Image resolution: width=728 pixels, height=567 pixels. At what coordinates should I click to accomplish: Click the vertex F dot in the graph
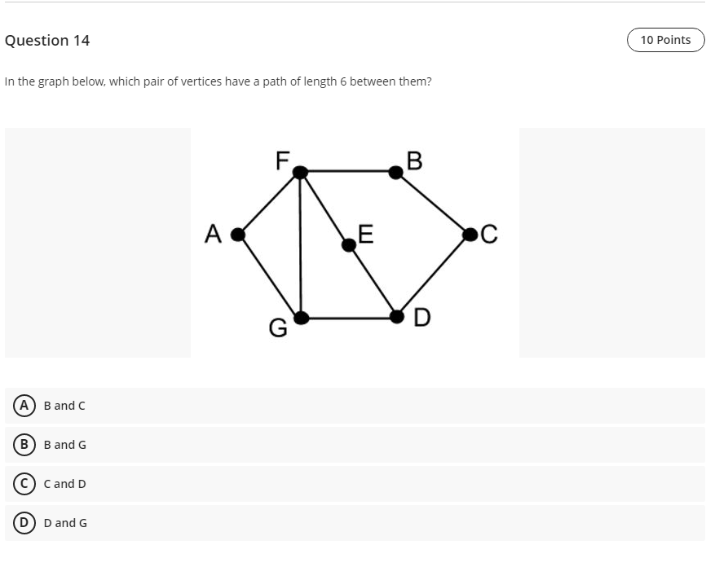click(299, 172)
